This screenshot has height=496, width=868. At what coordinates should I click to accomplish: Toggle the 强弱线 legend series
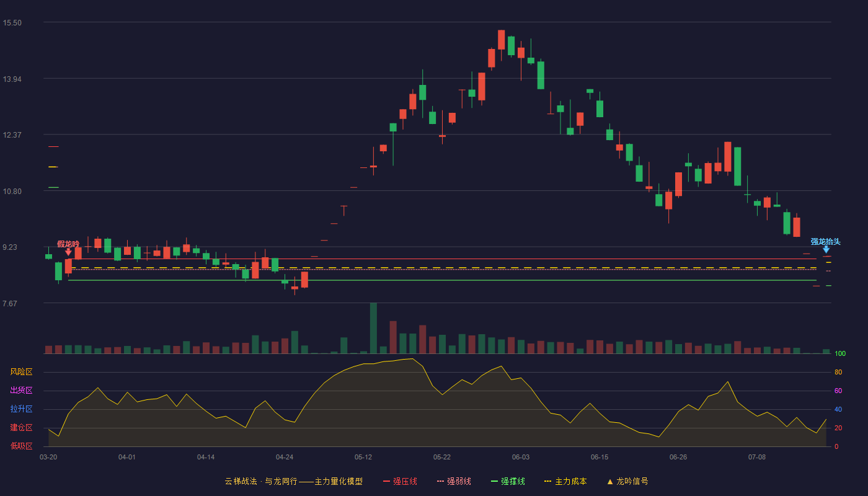pyautogui.click(x=454, y=481)
